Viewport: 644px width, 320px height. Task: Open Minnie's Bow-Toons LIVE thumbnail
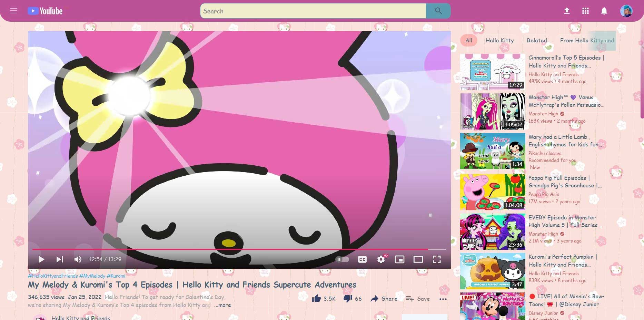[x=493, y=306]
